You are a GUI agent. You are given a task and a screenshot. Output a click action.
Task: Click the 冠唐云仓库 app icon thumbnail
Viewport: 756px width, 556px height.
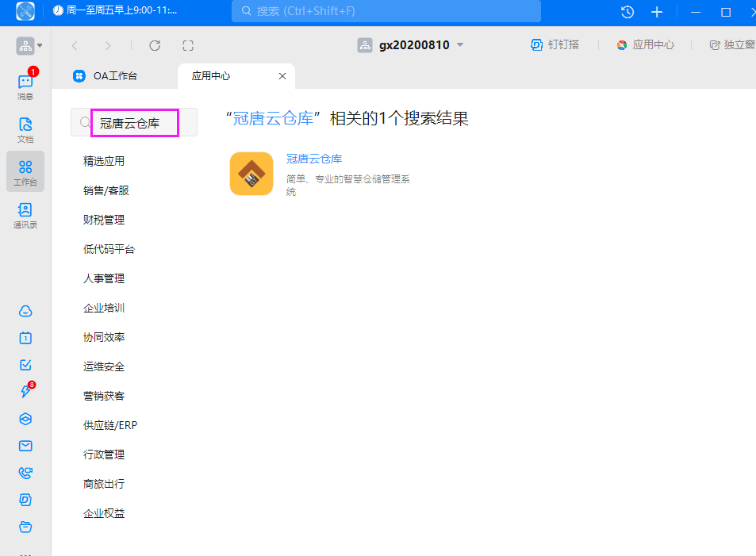pos(251,174)
